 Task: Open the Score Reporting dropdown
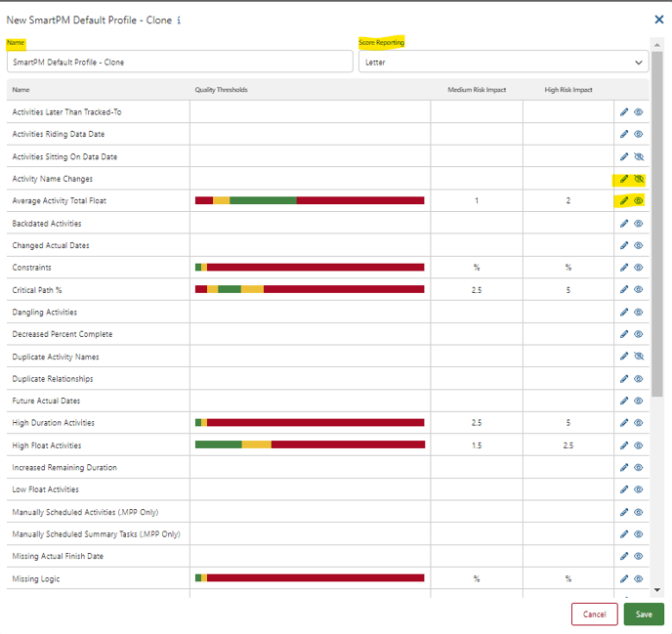(x=504, y=63)
